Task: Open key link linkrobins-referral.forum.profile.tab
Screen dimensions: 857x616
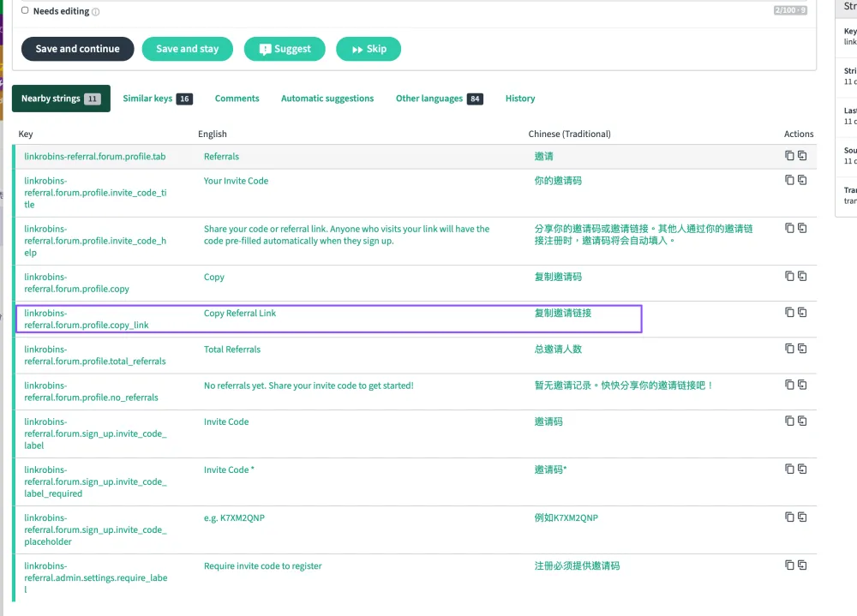Action: pyautogui.click(x=94, y=156)
